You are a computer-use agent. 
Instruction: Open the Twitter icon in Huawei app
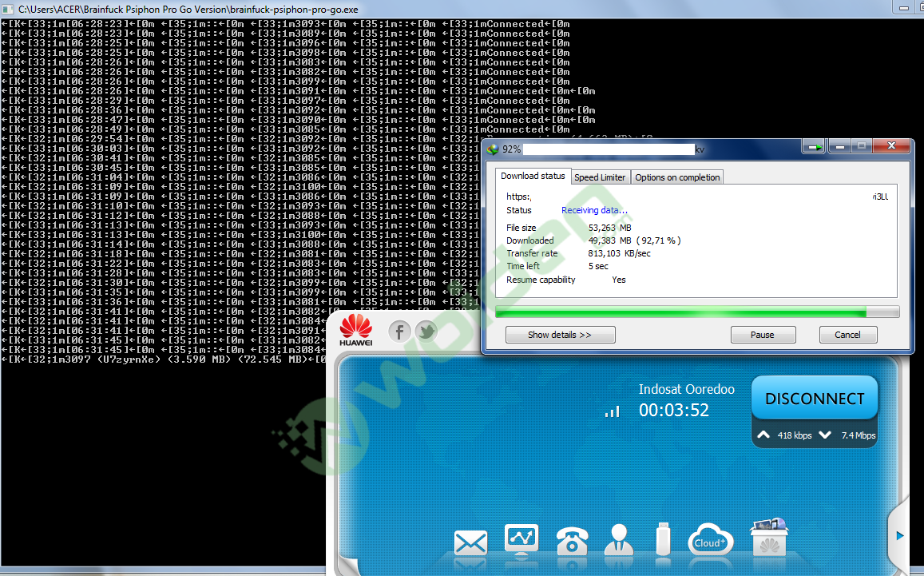[426, 332]
